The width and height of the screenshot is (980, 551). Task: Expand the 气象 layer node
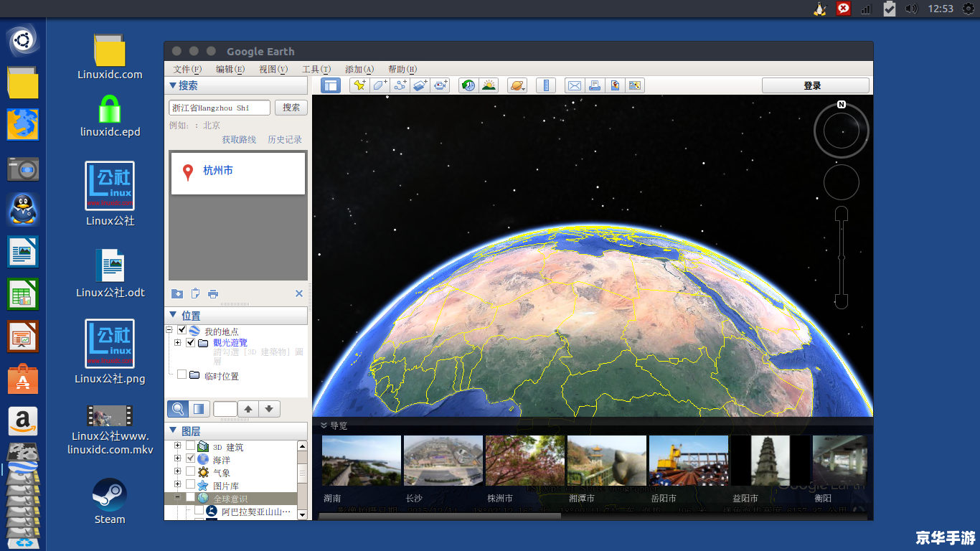click(178, 471)
